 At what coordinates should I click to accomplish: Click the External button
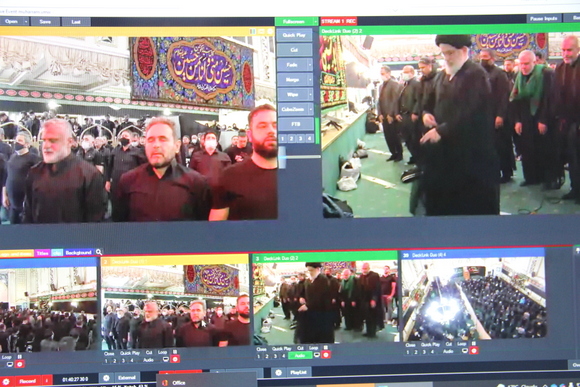point(127,378)
